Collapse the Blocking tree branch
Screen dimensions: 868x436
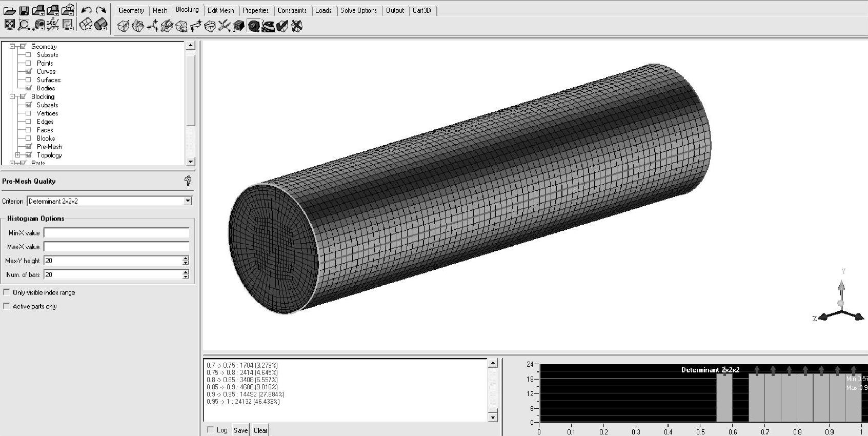tap(12, 96)
